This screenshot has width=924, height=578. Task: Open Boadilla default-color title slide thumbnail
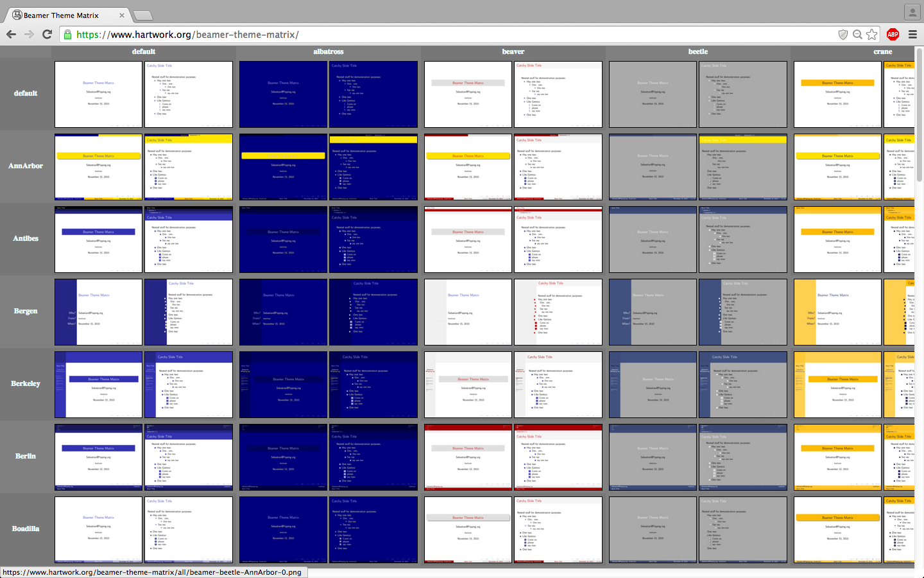click(x=98, y=530)
